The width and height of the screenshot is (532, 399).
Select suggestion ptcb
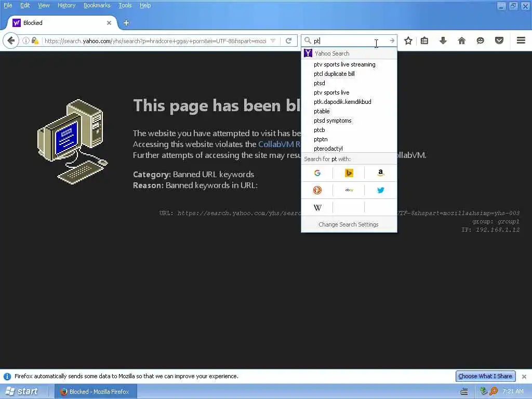349,130
